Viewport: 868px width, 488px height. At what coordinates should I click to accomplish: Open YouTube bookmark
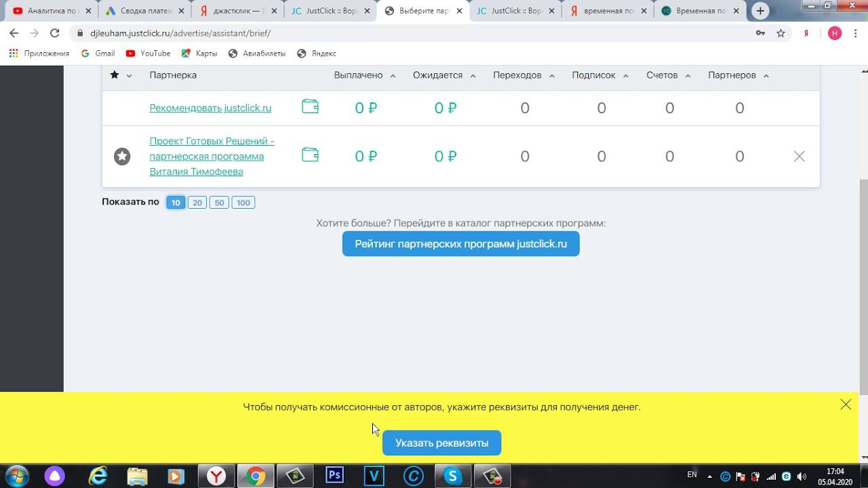(x=148, y=54)
